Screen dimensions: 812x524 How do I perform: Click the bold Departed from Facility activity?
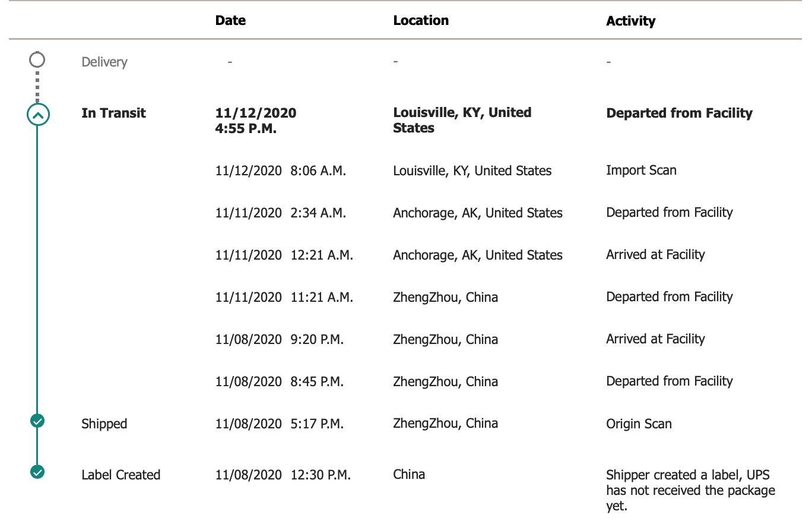pos(679,113)
